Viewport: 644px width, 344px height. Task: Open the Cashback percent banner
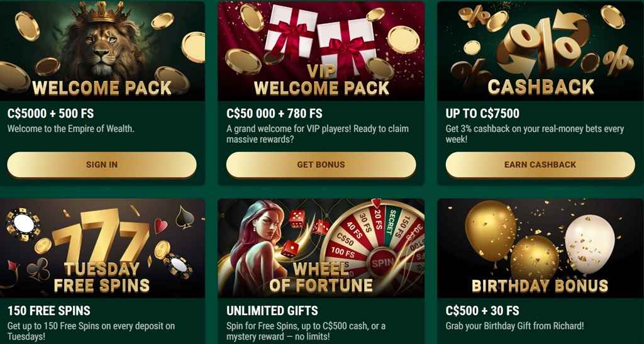540,51
